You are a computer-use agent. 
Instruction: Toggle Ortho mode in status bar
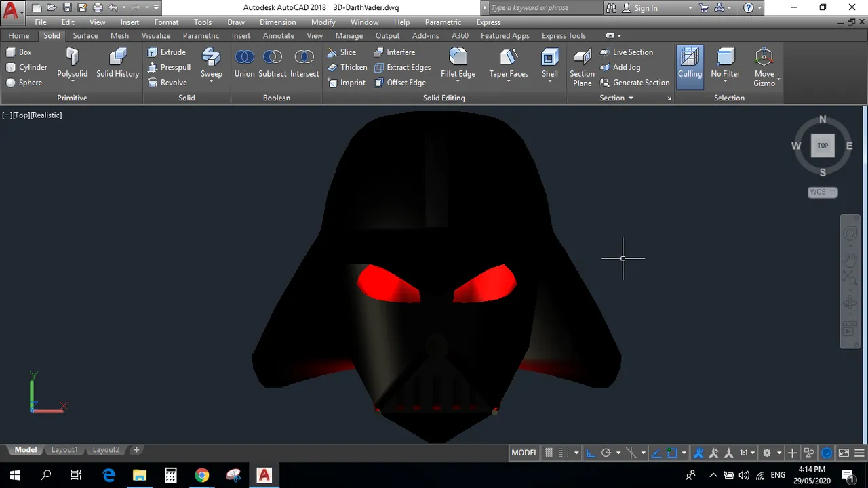pyautogui.click(x=591, y=453)
